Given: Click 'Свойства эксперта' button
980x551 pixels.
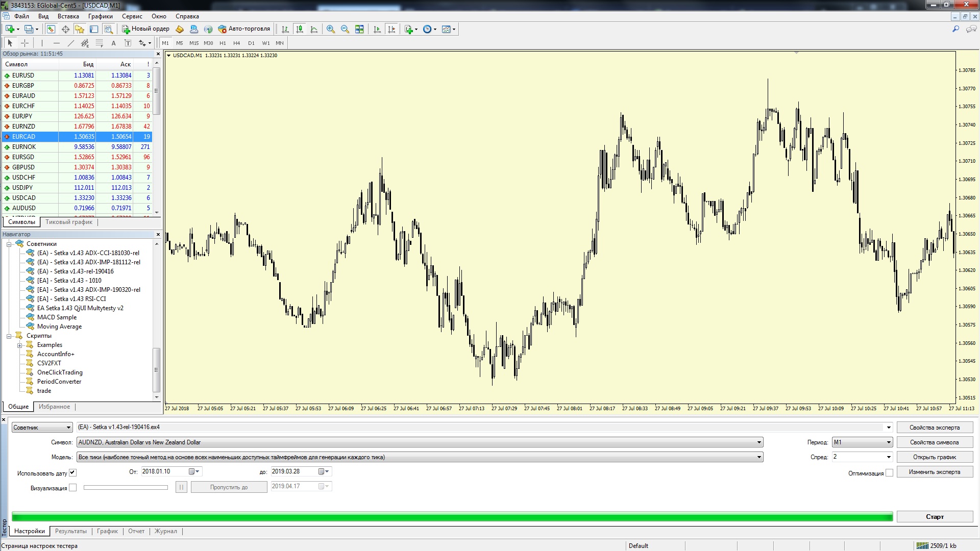Looking at the screenshot, I should point(935,428).
